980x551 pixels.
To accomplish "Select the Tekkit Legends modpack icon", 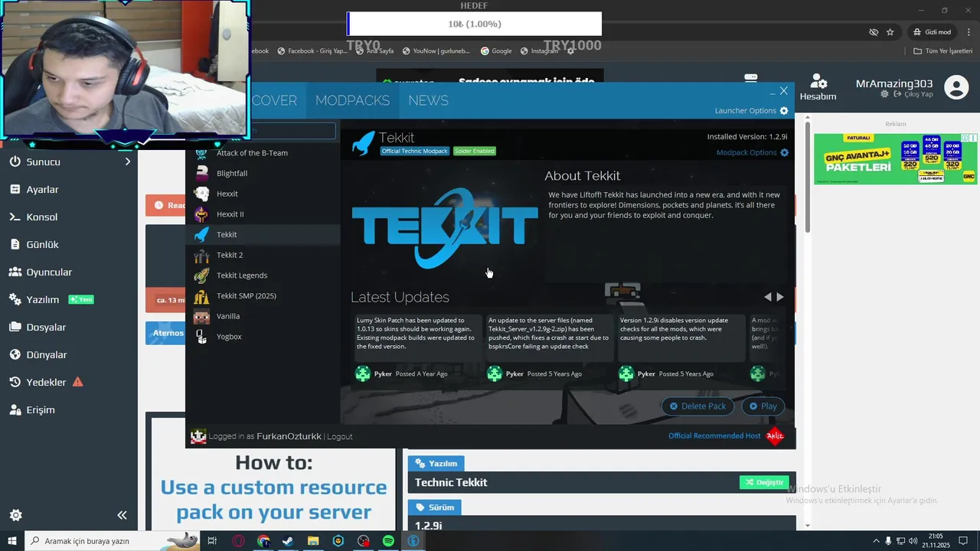I will (201, 275).
